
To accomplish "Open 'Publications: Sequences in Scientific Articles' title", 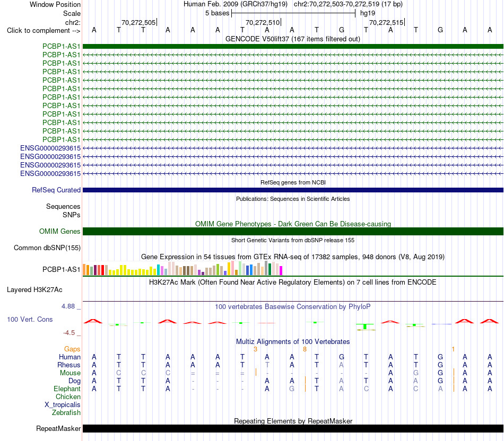I will click(x=293, y=199).
